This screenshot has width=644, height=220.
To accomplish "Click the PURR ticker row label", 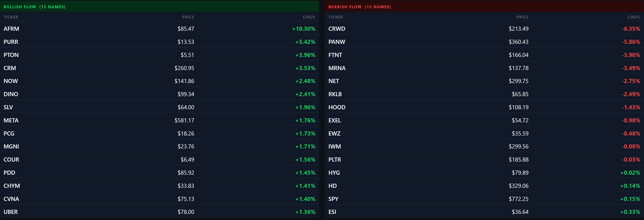I will pyautogui.click(x=11, y=42).
